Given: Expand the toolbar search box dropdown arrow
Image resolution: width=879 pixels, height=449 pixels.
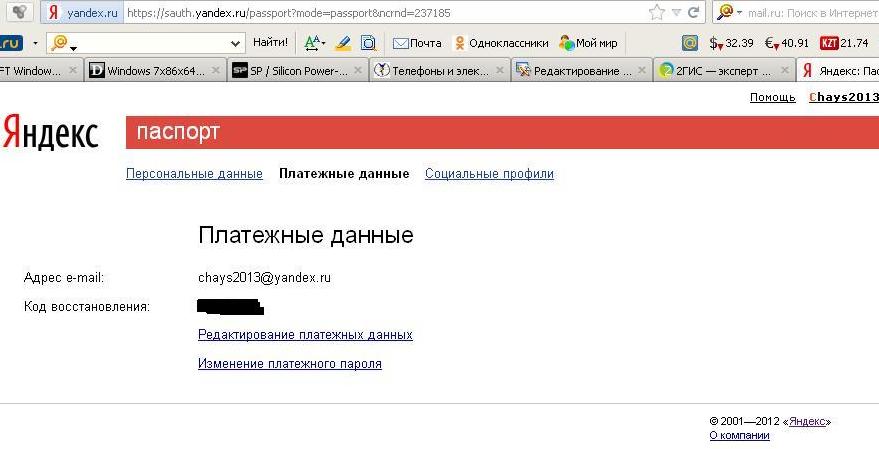Looking at the screenshot, I should coord(235,43).
